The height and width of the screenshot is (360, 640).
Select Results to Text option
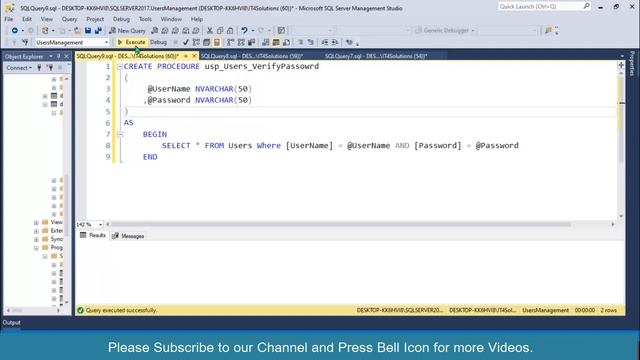tap(265, 42)
